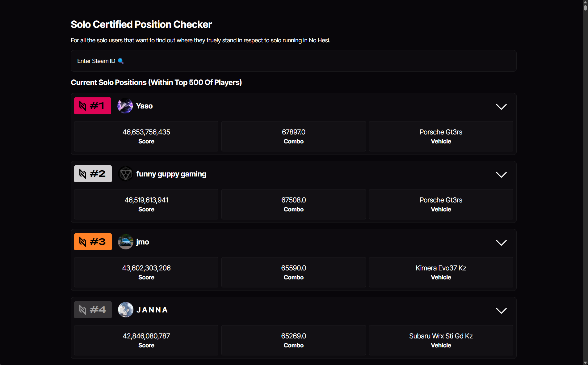Click the No Hesi logo on the #2 badge
This screenshot has width=588, height=365.
[83, 174]
